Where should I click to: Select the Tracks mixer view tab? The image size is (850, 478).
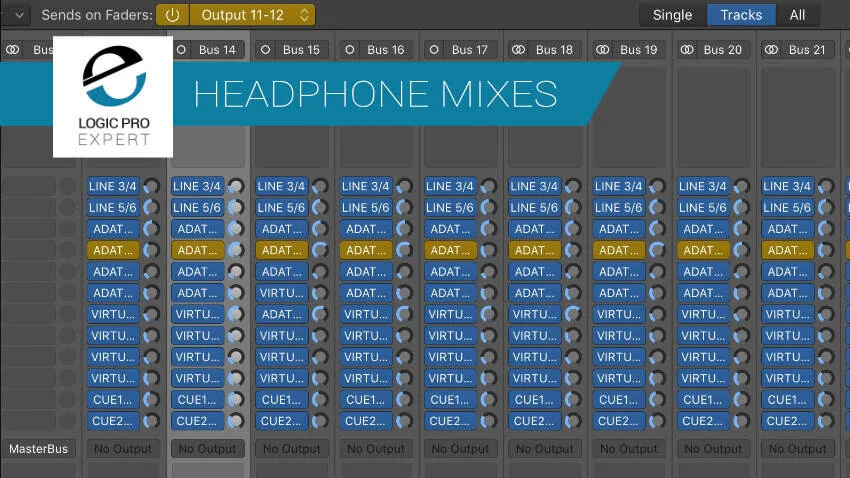pyautogui.click(x=741, y=15)
